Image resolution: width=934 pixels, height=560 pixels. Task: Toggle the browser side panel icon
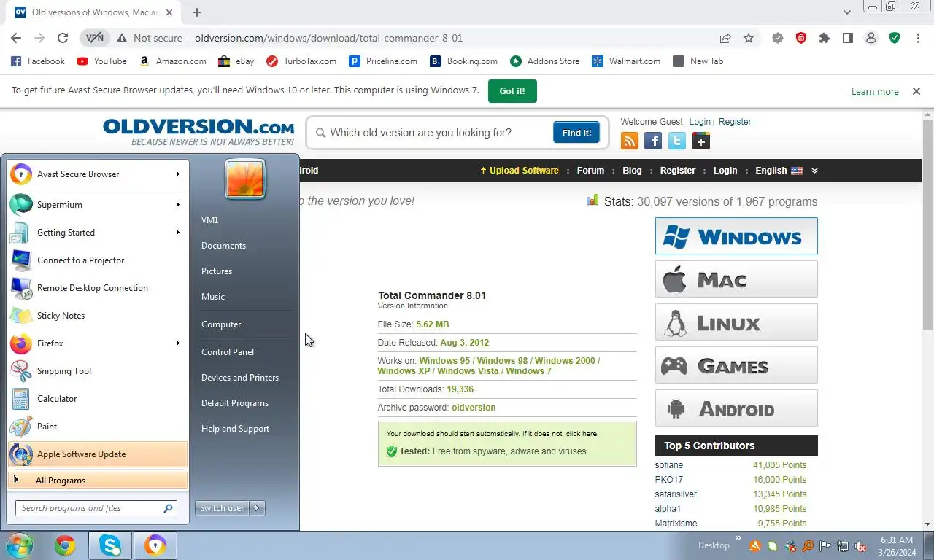tap(848, 38)
